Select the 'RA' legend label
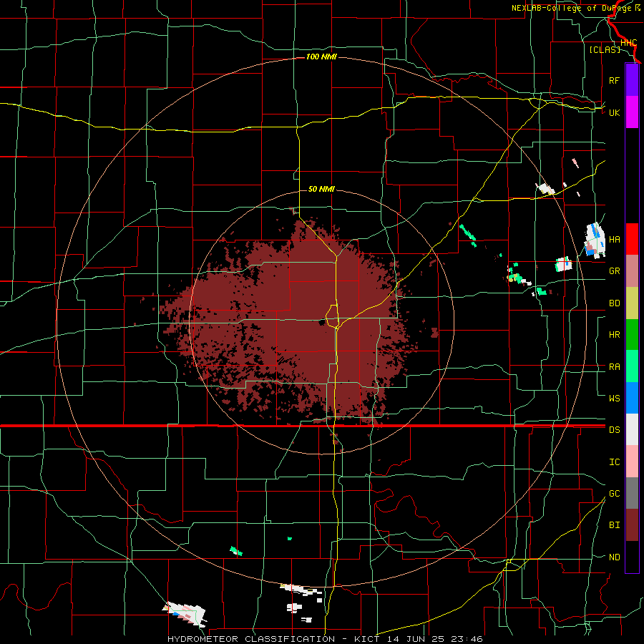 (614, 366)
